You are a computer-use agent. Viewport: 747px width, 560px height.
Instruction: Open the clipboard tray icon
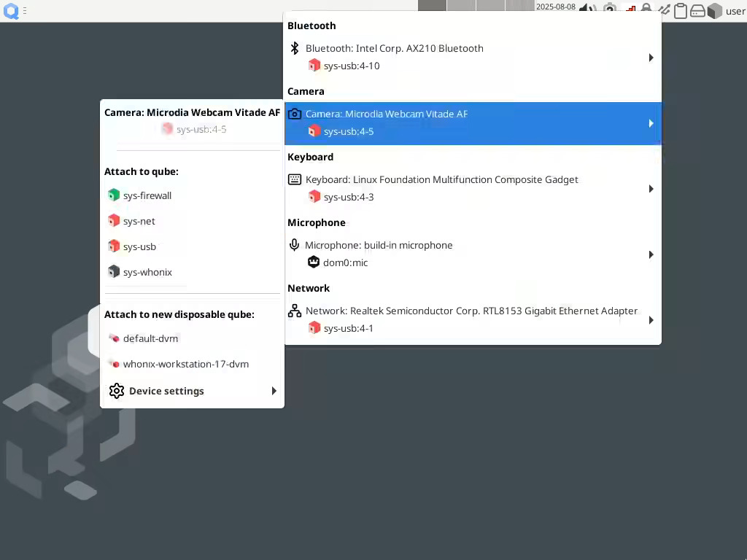680,11
